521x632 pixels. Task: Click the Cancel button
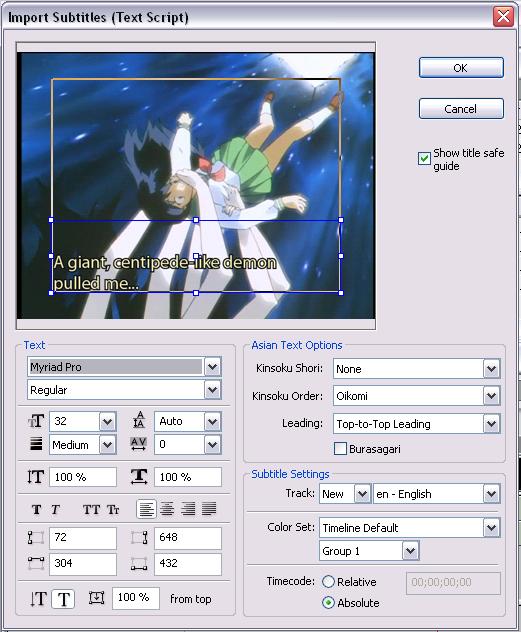pos(461,109)
